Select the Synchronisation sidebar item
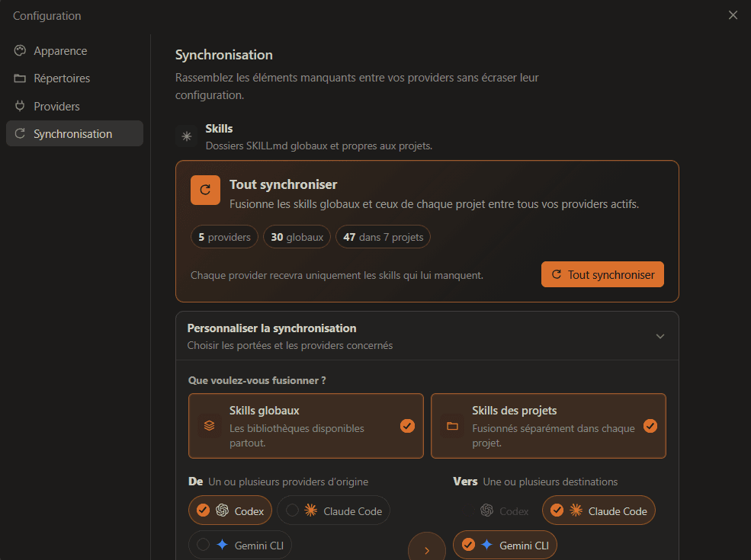 point(74,133)
